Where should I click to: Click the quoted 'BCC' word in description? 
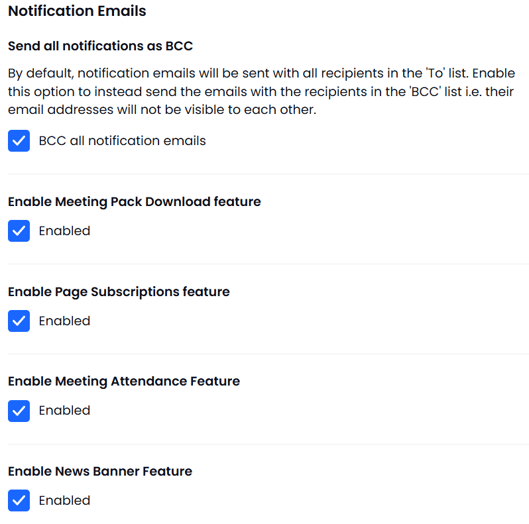(425, 91)
